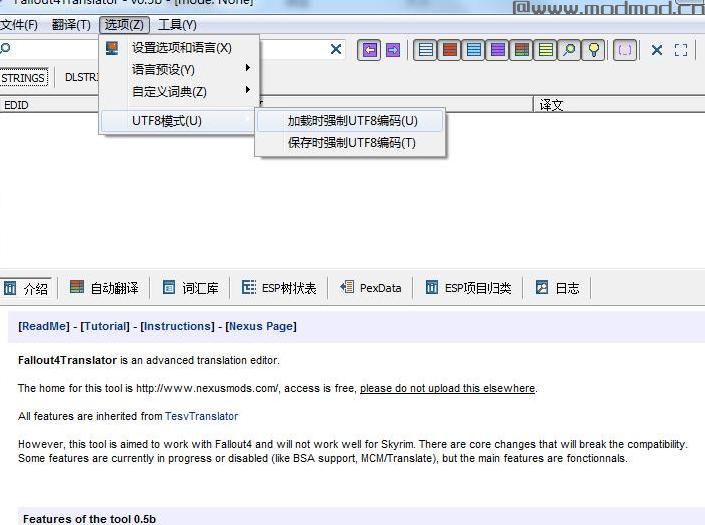Screen dimensions: 705x525
Task: Toggle the yellow list filter icon
Action: 546,50
